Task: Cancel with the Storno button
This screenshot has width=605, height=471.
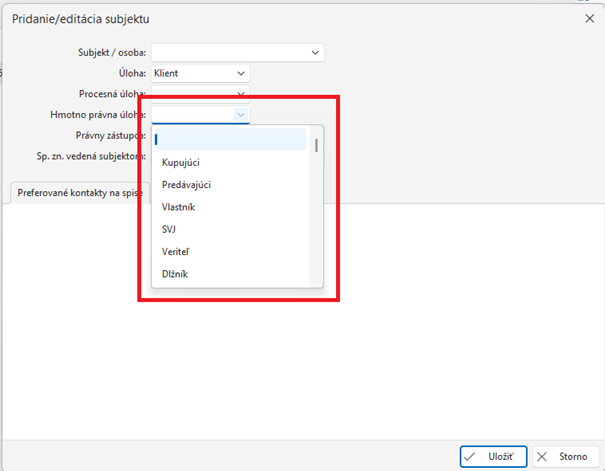Action: pyautogui.click(x=566, y=456)
